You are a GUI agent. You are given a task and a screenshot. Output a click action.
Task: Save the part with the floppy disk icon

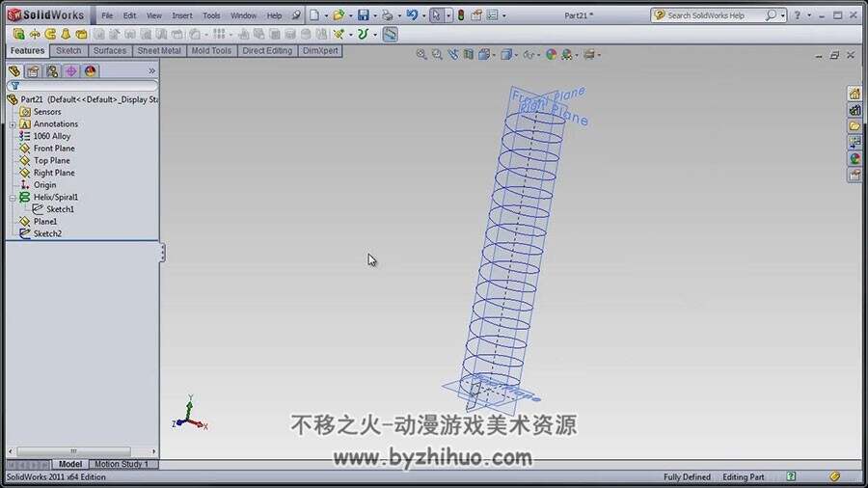pos(364,15)
